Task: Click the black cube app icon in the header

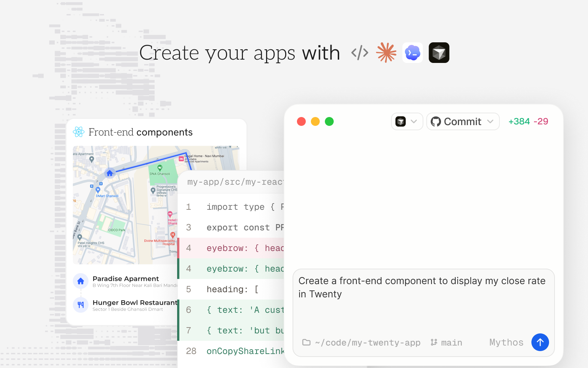Action: pyautogui.click(x=439, y=53)
